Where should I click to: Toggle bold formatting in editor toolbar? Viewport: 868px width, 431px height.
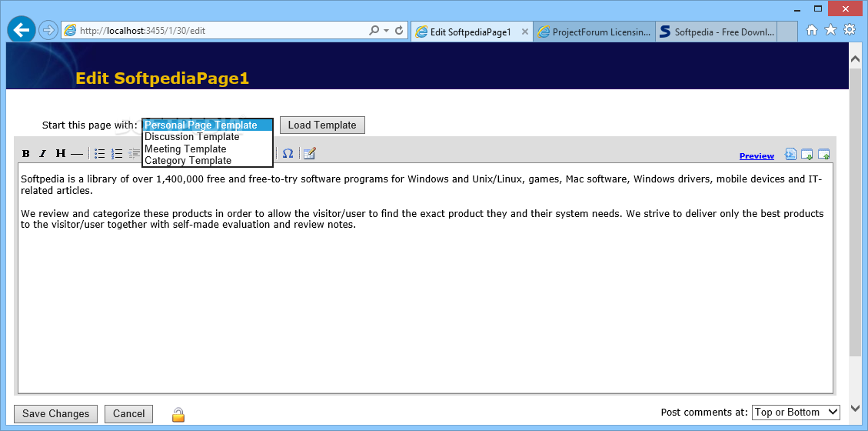26,154
